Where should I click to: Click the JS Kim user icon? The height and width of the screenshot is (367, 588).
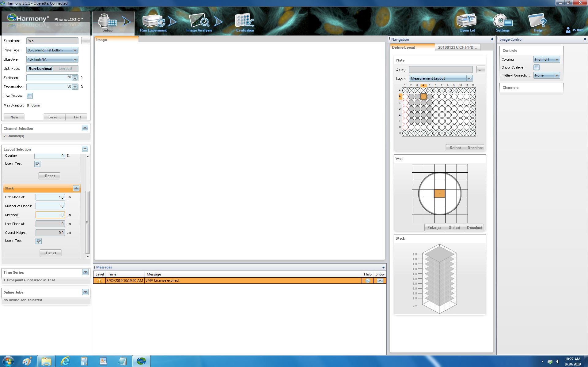tap(568, 30)
